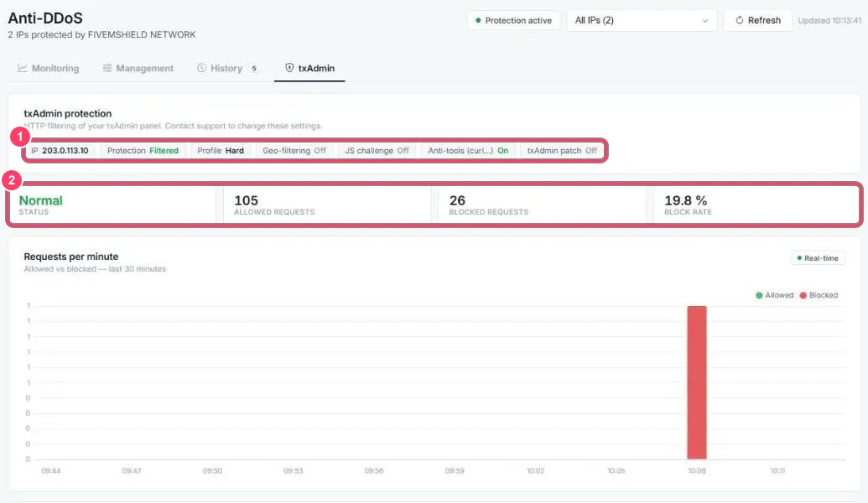Click the red blocked bar at 10:08
The image size is (868, 503).
coord(696,382)
